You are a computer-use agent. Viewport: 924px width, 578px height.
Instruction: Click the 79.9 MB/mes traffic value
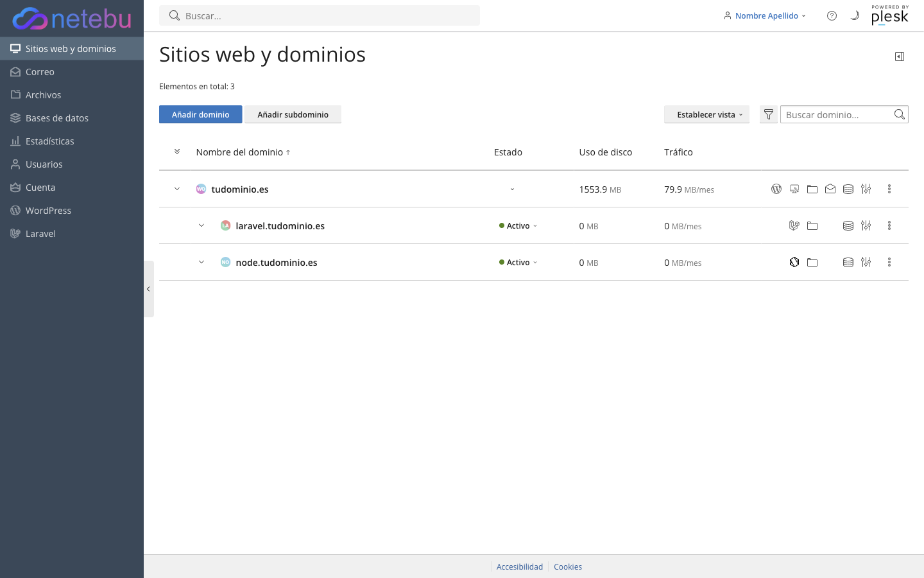[689, 189]
